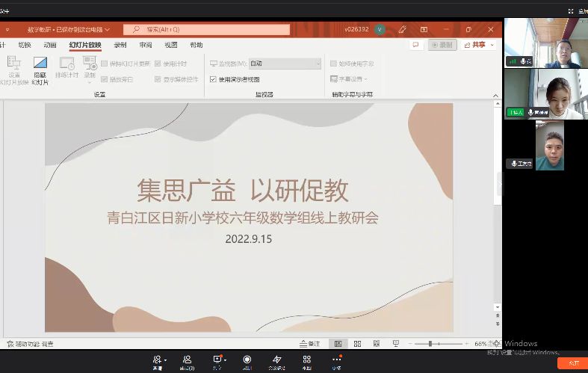Open the apps grid icon in meeting toolbar

tap(306, 360)
